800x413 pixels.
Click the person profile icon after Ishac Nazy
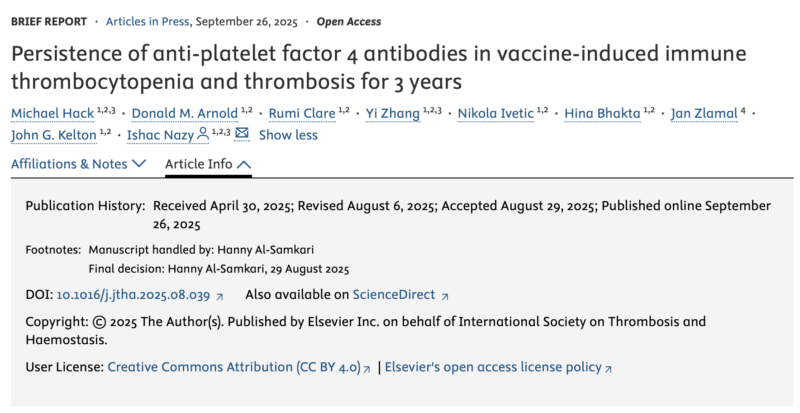click(203, 134)
